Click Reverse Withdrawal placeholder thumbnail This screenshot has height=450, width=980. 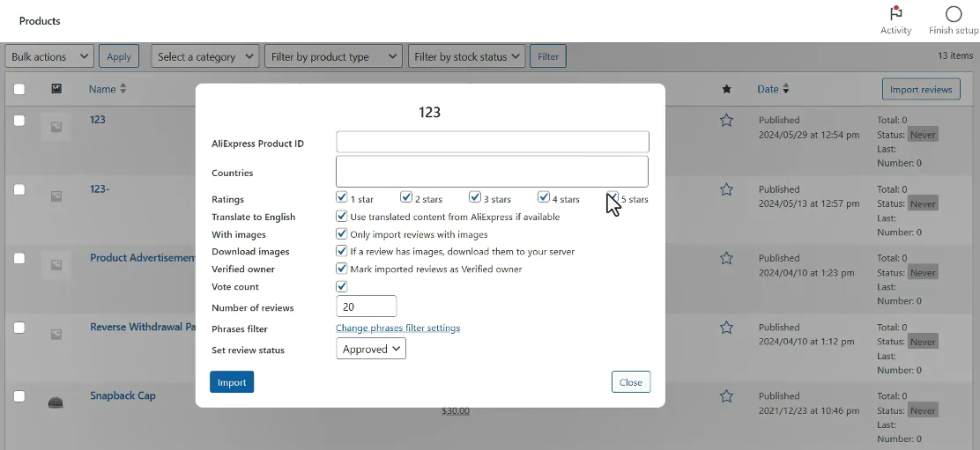56,334
